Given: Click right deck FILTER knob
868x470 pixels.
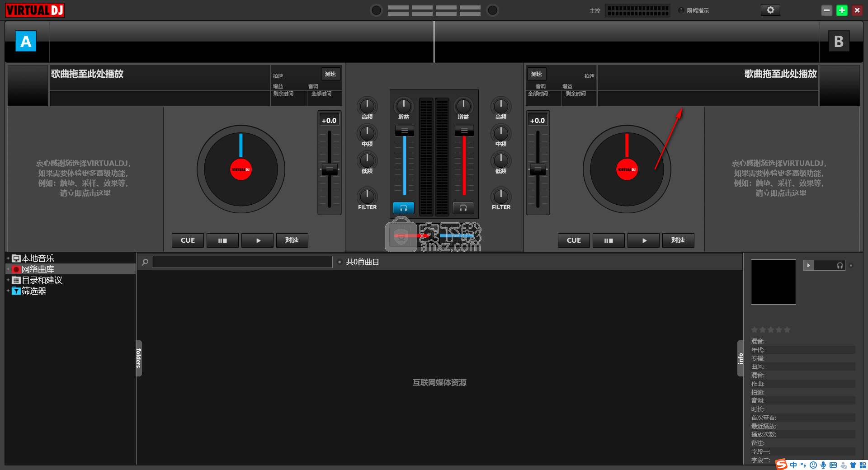Looking at the screenshot, I should tap(501, 196).
